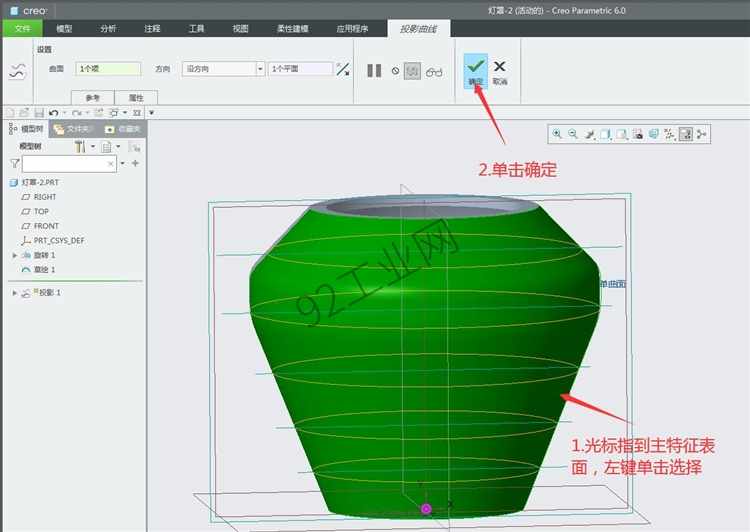Expand the 旋转 1 tree node
Image resolution: width=750 pixels, height=532 pixels.
pos(15,255)
